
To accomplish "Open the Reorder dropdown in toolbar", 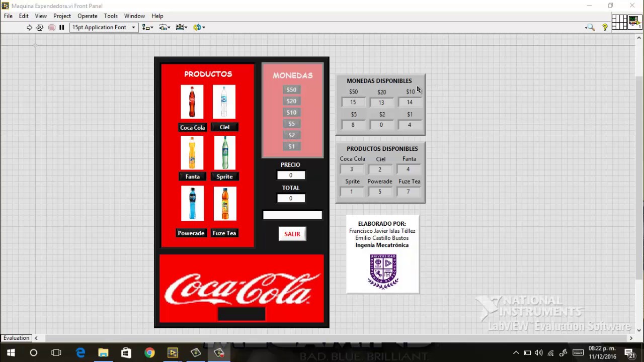I will 199,28.
